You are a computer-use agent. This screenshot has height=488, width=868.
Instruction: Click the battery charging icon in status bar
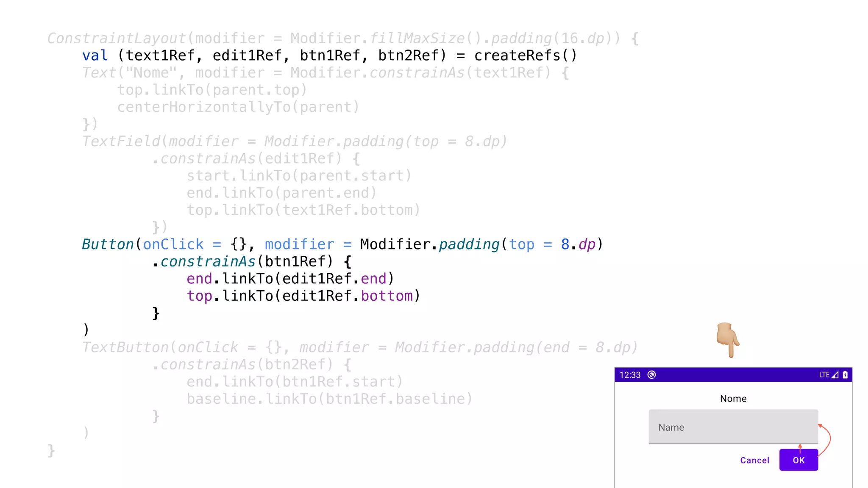pos(845,375)
